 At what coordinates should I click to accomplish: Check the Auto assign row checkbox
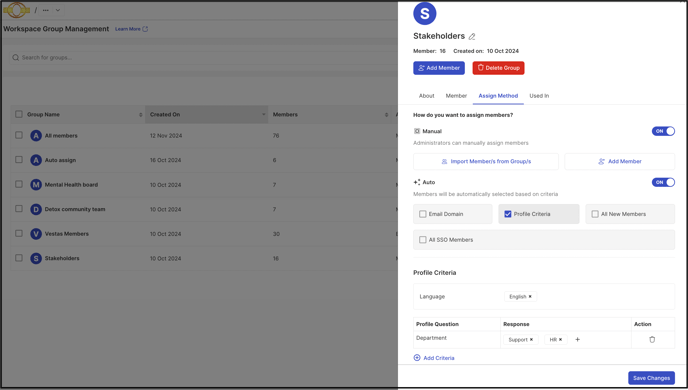coord(19,160)
